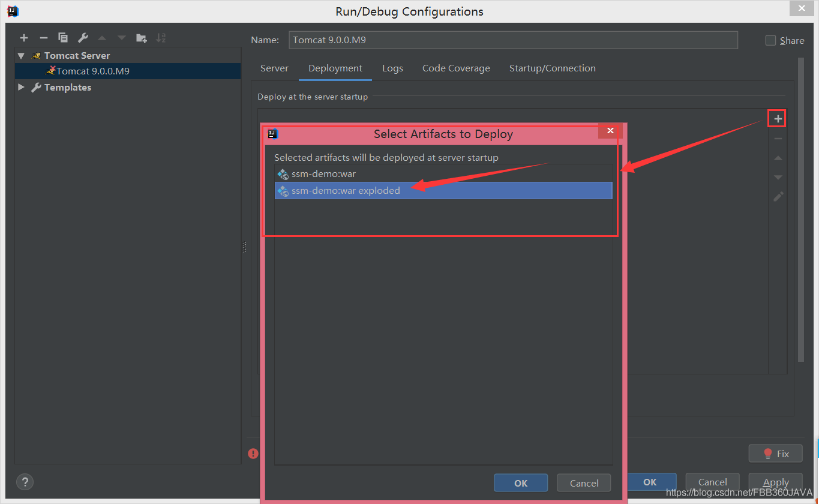Click the red error warning icon
This screenshot has height=504, width=819.
(x=254, y=454)
